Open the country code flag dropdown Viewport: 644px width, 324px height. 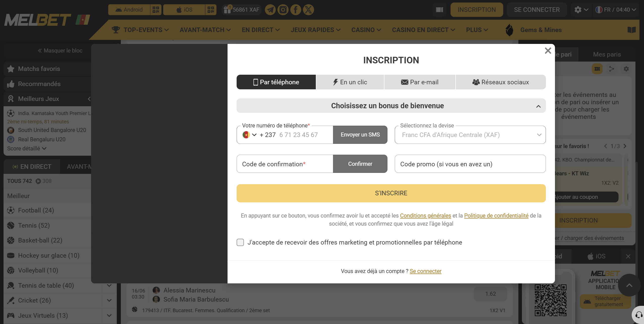(x=249, y=135)
